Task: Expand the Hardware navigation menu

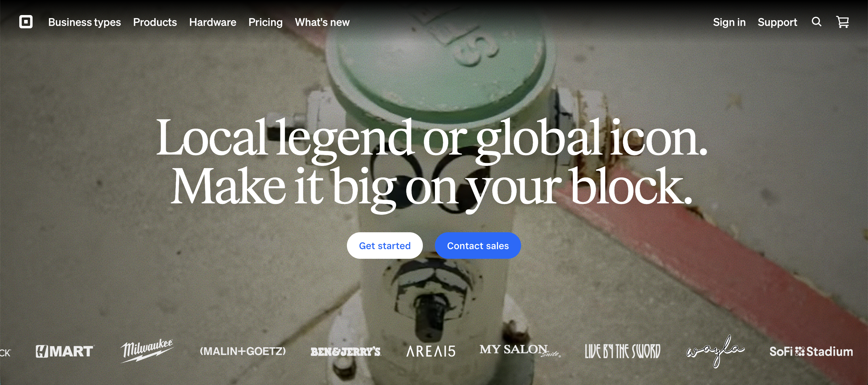Action: (x=212, y=22)
